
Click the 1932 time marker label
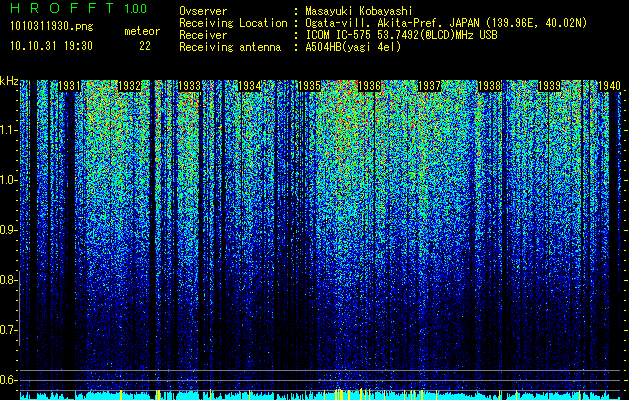click(x=130, y=86)
